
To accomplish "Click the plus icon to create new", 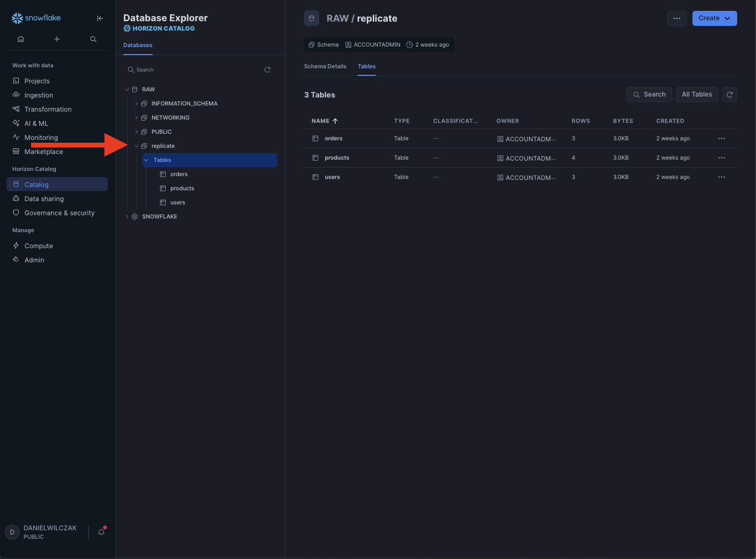I will point(57,39).
